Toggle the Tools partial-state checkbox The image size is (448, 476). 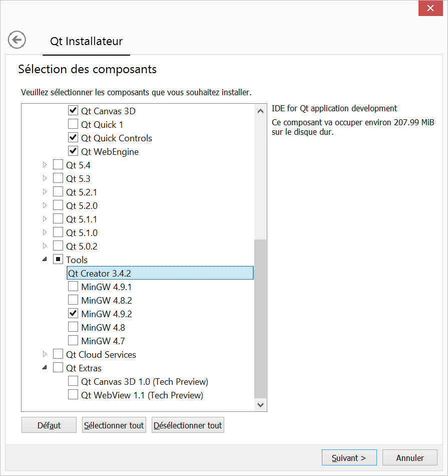pos(58,259)
